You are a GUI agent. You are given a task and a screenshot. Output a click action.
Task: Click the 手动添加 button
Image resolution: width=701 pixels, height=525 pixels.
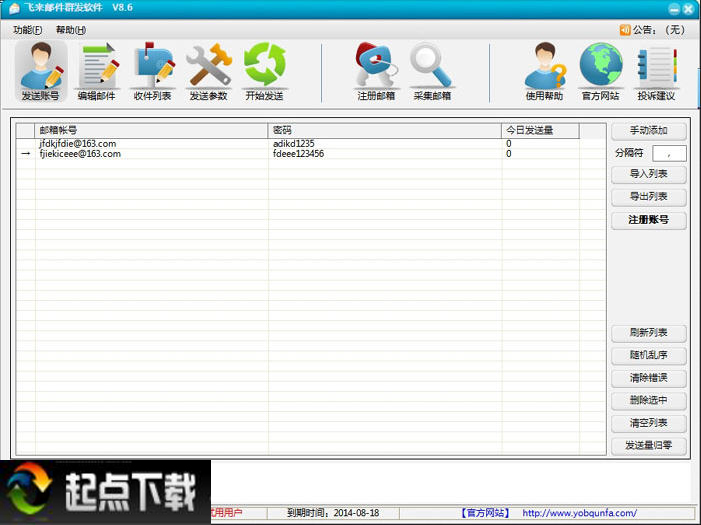point(649,131)
